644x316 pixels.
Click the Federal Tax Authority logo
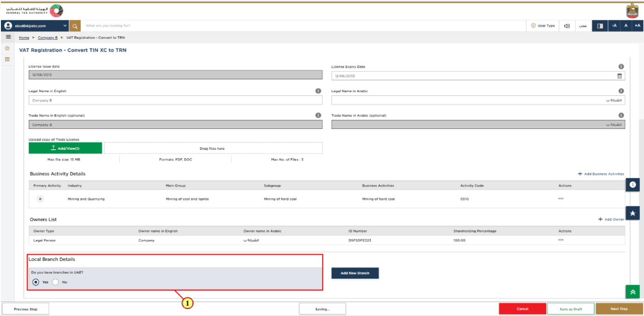point(35,10)
